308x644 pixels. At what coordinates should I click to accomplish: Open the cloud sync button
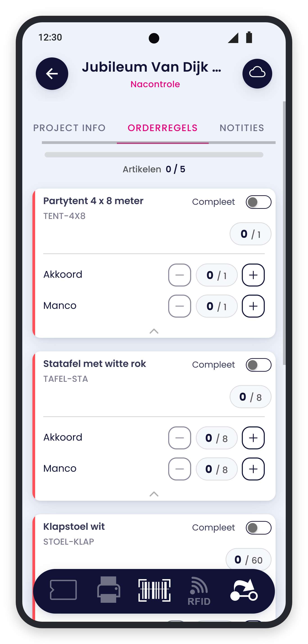(x=257, y=74)
